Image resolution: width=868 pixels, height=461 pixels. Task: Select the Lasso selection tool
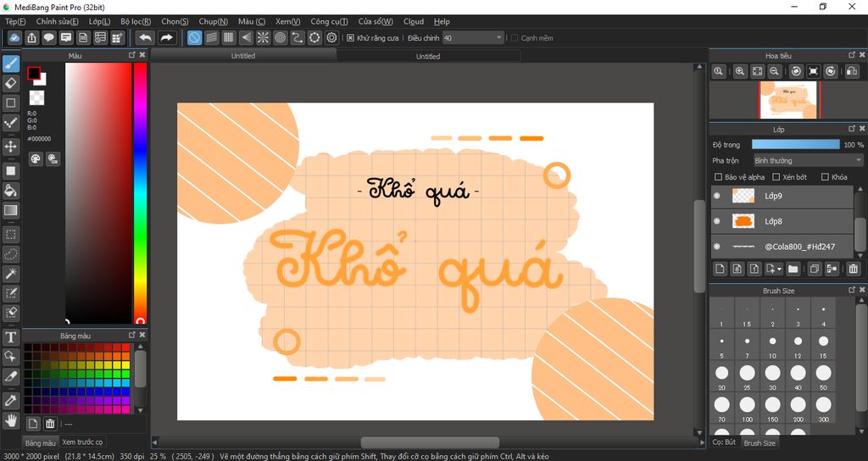coord(10,254)
